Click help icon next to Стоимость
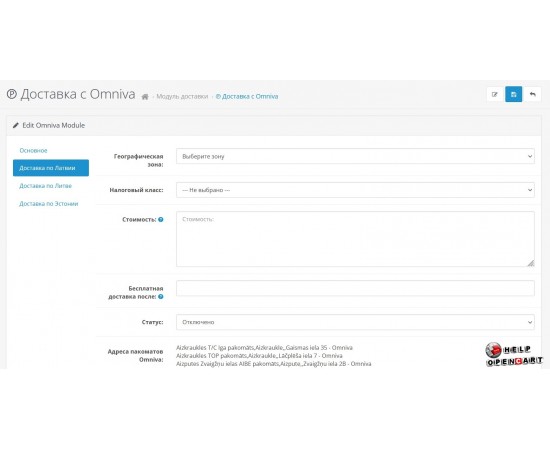This screenshot has width=550, height=450. (161, 220)
